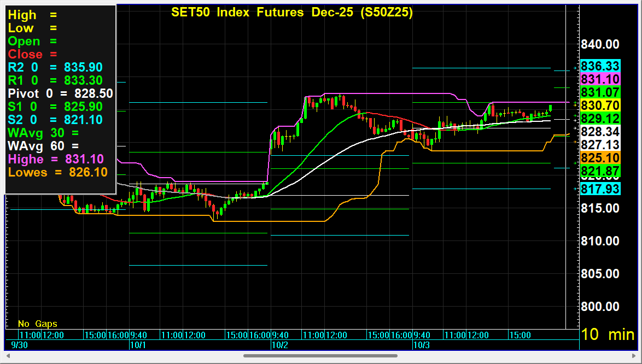Click the 829.12 green price label
The height and width of the screenshot is (364, 642).
(x=600, y=119)
